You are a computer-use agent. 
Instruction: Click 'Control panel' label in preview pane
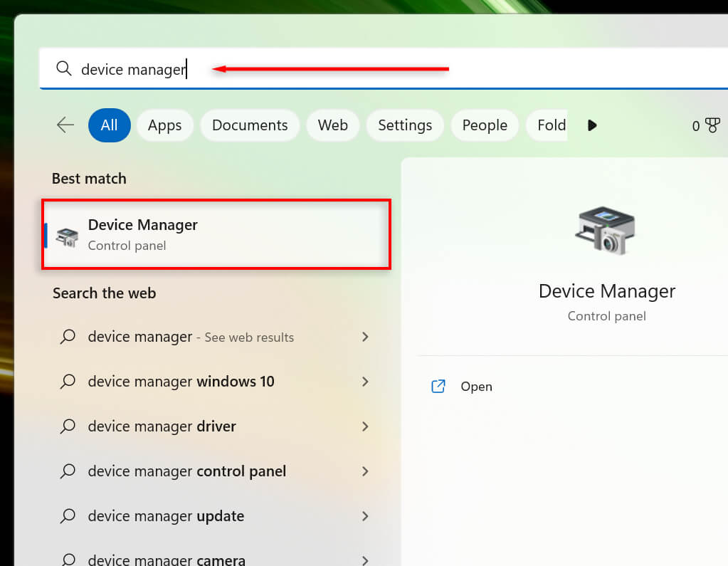(x=607, y=316)
